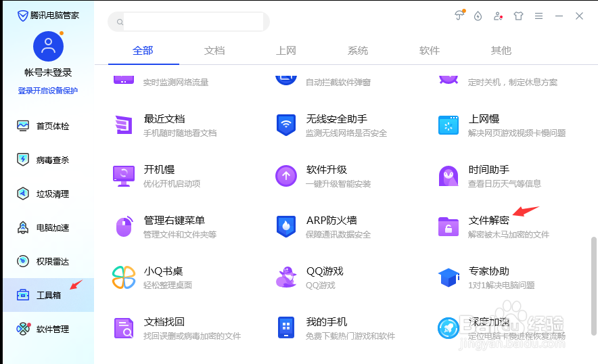Switch to the 上网 tab

click(x=286, y=51)
